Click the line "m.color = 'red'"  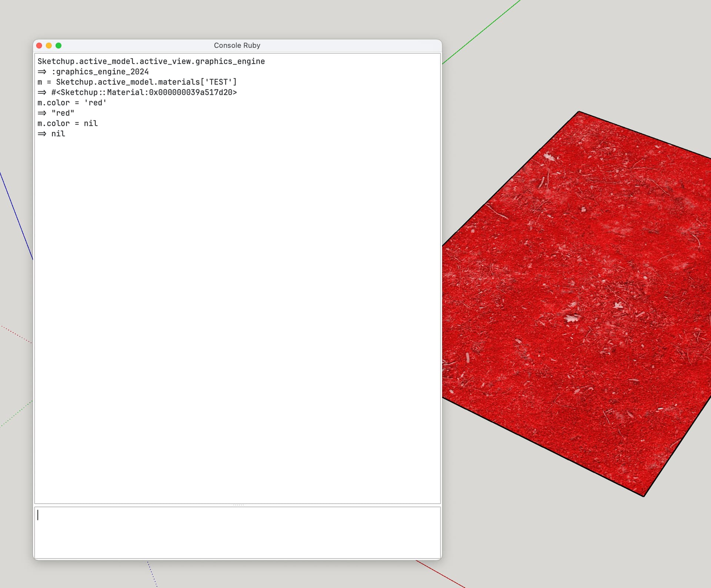click(72, 103)
